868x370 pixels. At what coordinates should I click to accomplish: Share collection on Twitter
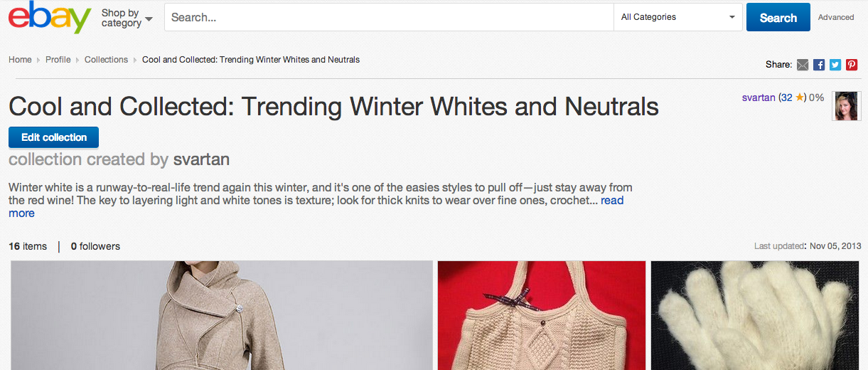(835, 65)
